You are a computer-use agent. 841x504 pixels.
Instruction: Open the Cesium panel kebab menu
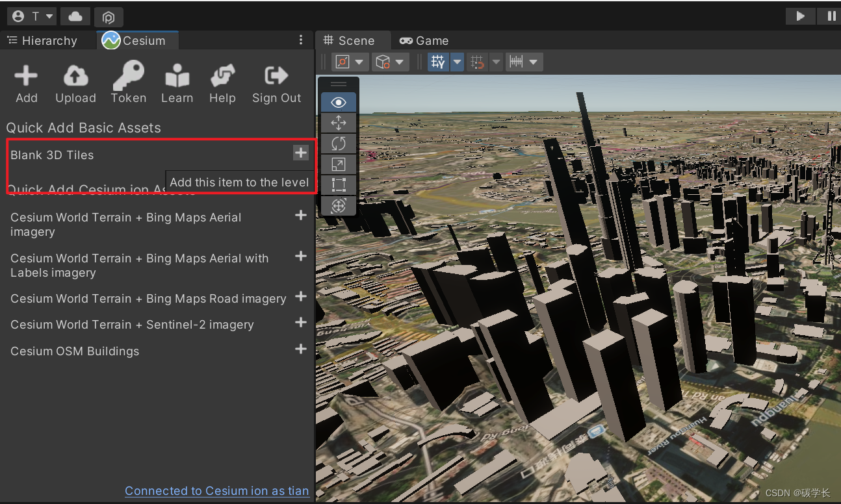300,40
